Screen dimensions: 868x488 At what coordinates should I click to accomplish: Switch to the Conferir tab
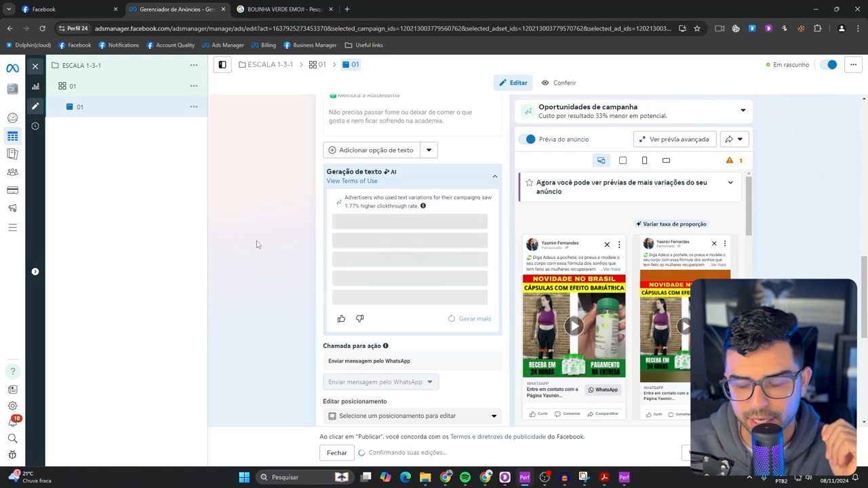[x=559, y=83]
